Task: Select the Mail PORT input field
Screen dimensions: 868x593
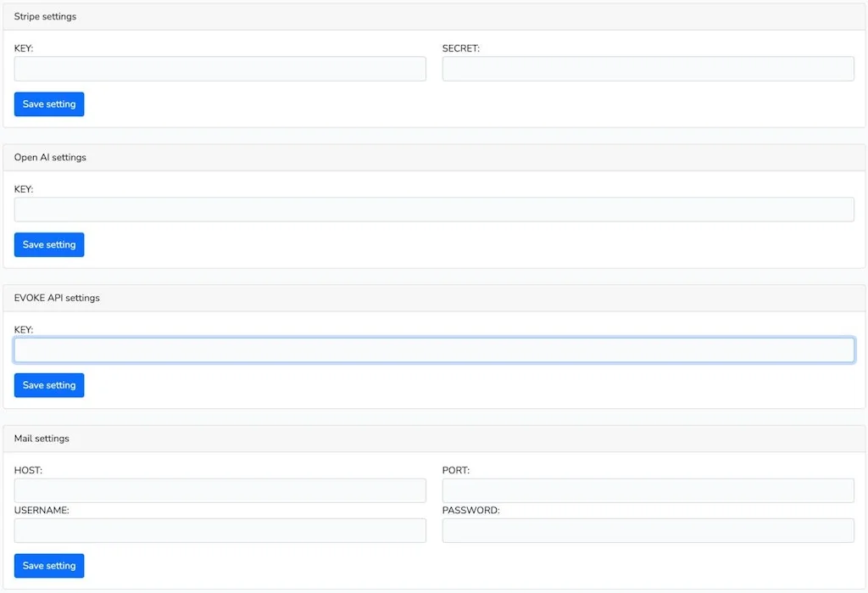Action: point(648,490)
